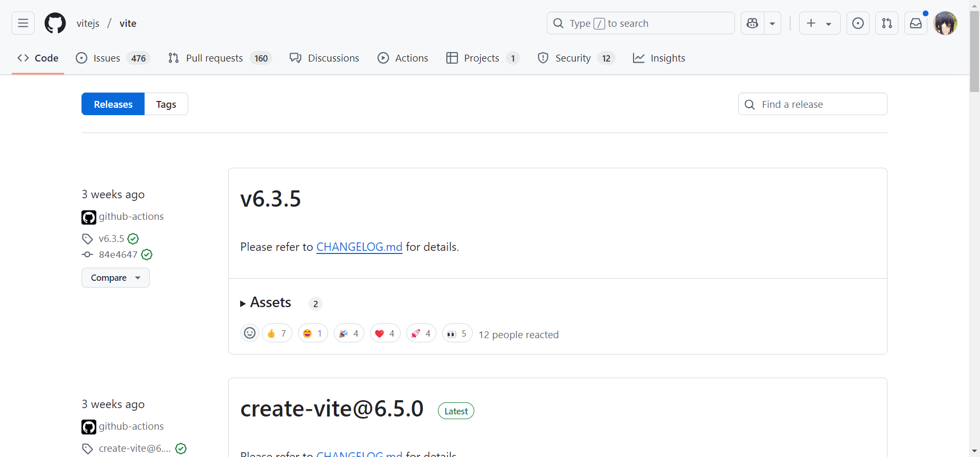Switch to the Code tab
Image resolution: width=980 pixels, height=457 pixels.
coord(38,58)
